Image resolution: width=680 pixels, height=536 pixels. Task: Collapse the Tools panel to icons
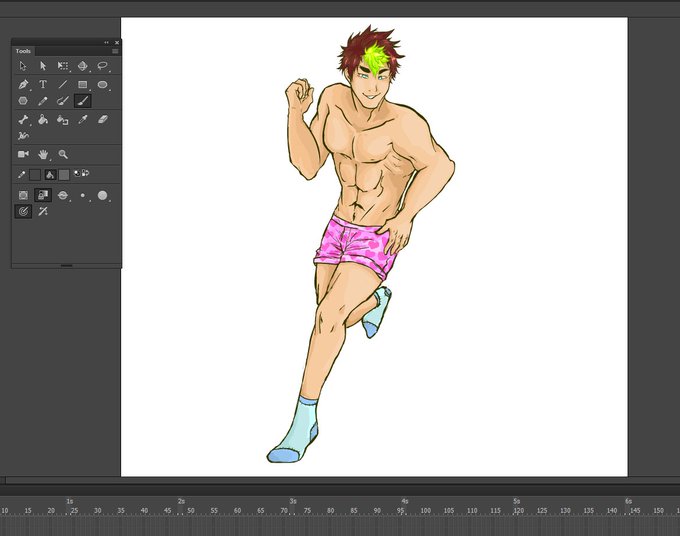(x=106, y=42)
